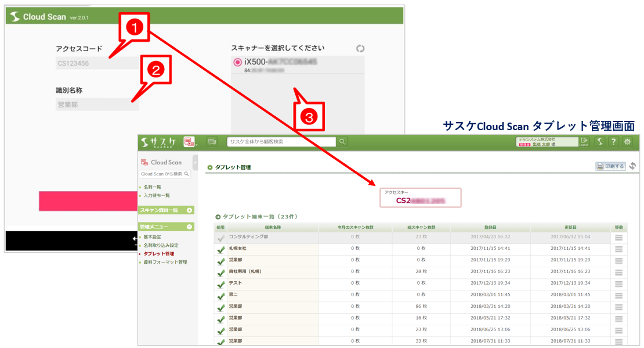Image resolution: width=644 pixels, height=348 pixels.
Task: Click the move handle for テスト row
Action: pos(618,284)
